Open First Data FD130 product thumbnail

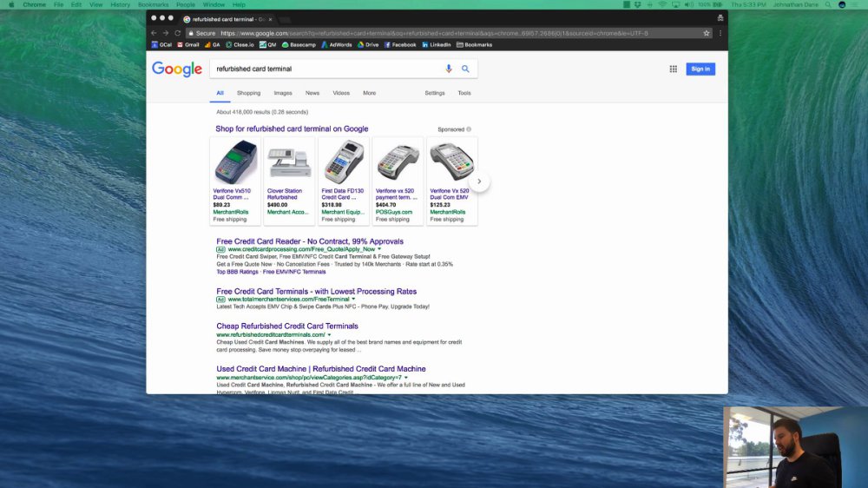tap(344, 162)
